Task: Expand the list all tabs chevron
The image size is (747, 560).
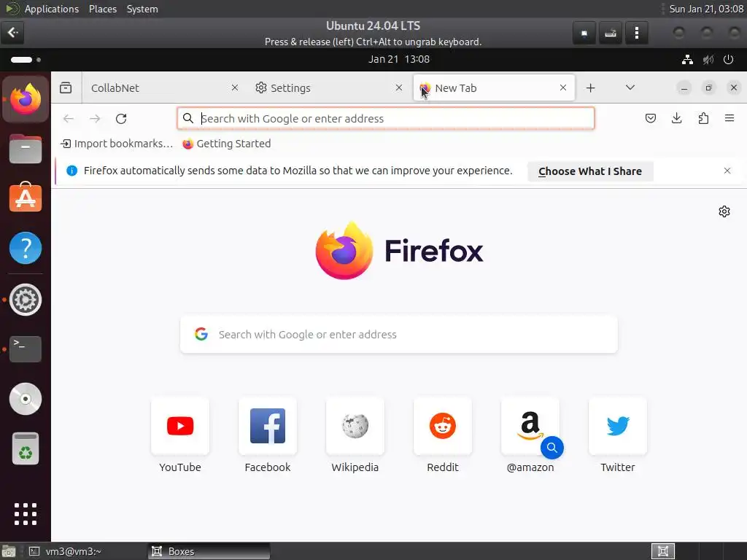Action: point(630,87)
